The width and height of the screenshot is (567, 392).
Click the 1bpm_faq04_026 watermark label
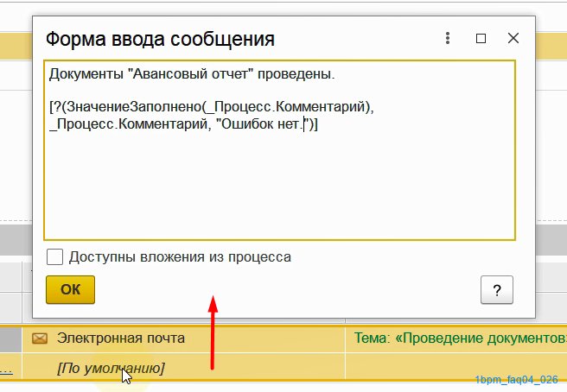click(x=516, y=380)
